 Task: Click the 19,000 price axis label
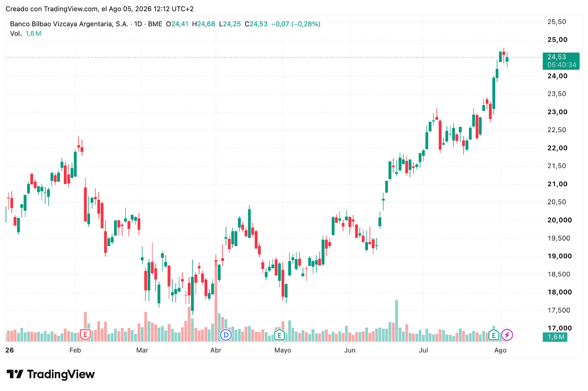coord(559,256)
